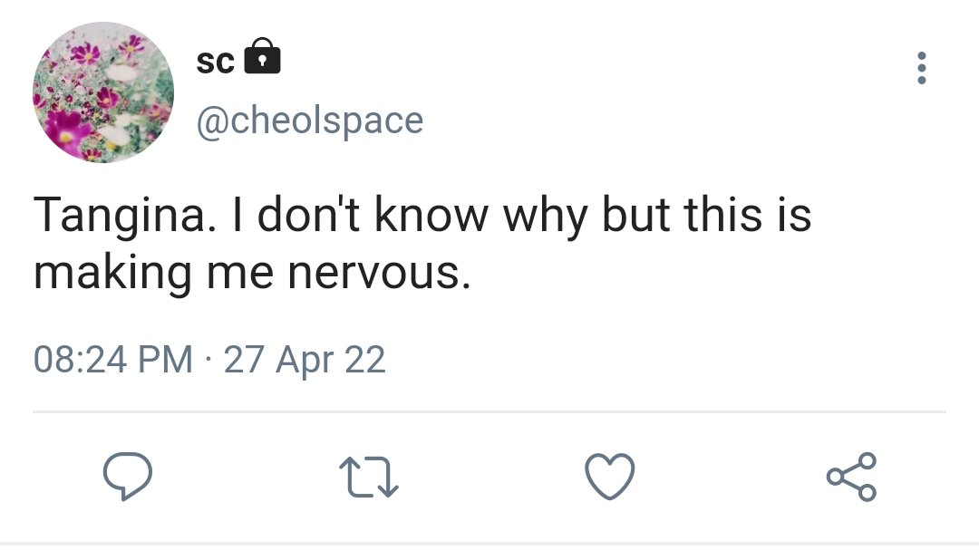Image resolution: width=979 pixels, height=560 pixels.
Task: Click the date 27 Apr 22
Action: 305,360
